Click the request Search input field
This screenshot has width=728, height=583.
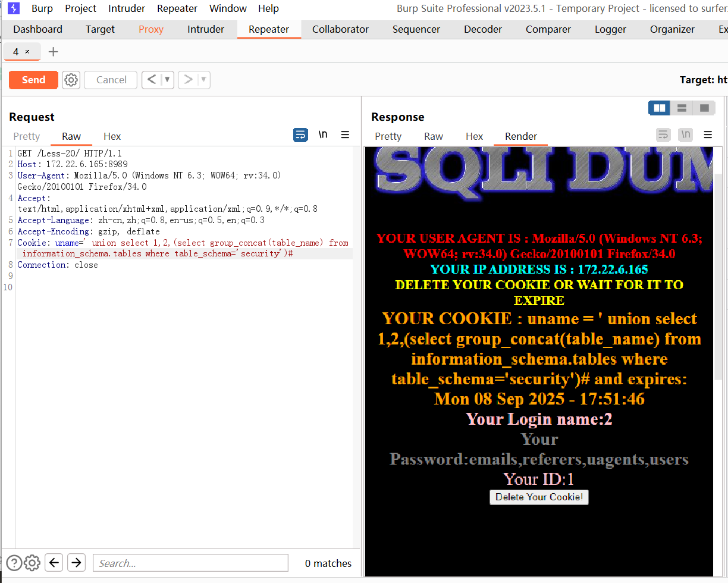pyautogui.click(x=190, y=563)
